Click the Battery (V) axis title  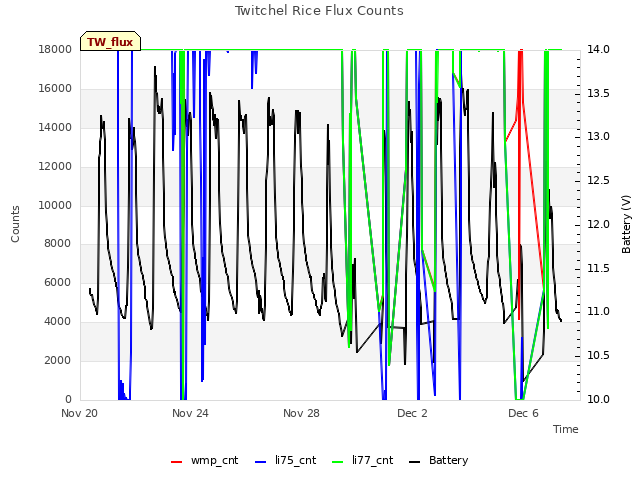pyautogui.click(x=626, y=224)
